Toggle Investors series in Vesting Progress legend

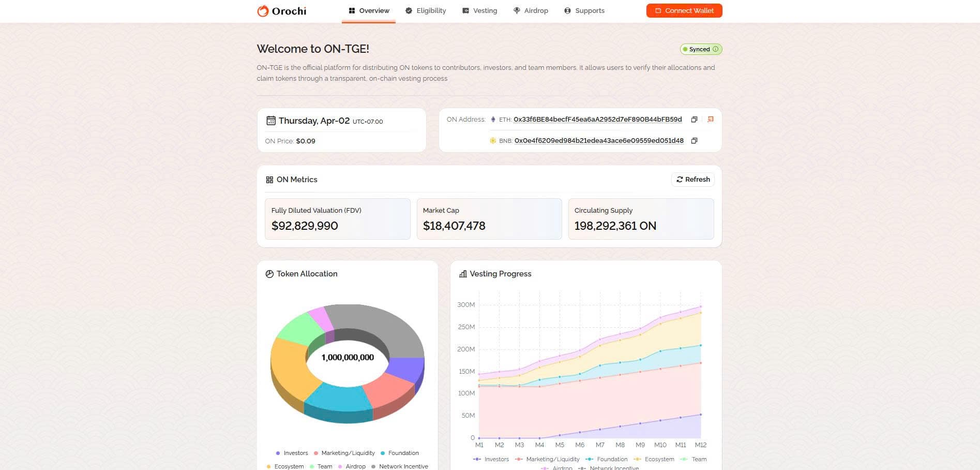point(491,459)
